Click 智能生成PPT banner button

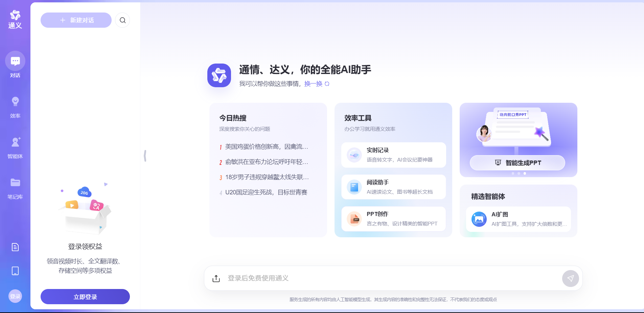(x=517, y=163)
